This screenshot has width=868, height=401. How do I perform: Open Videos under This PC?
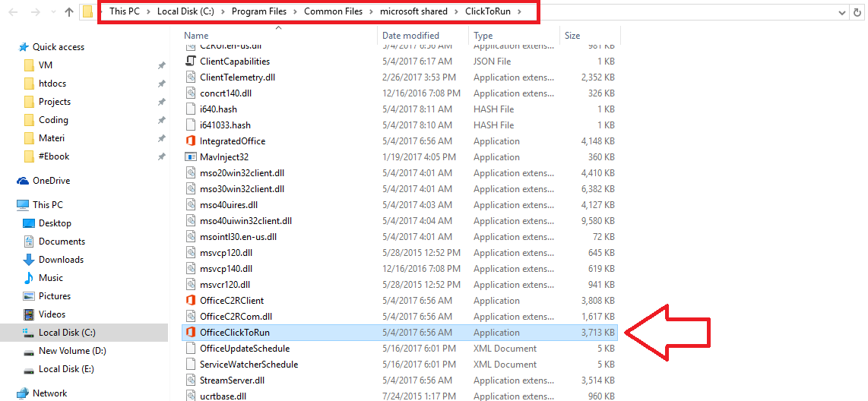point(52,314)
